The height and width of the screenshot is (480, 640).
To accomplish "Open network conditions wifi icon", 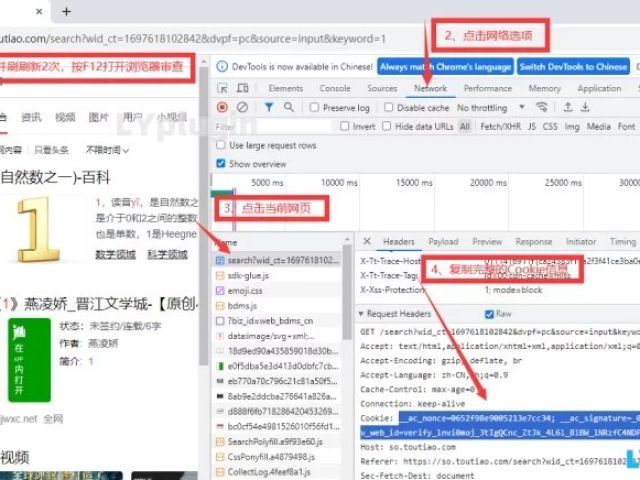I will click(542, 107).
